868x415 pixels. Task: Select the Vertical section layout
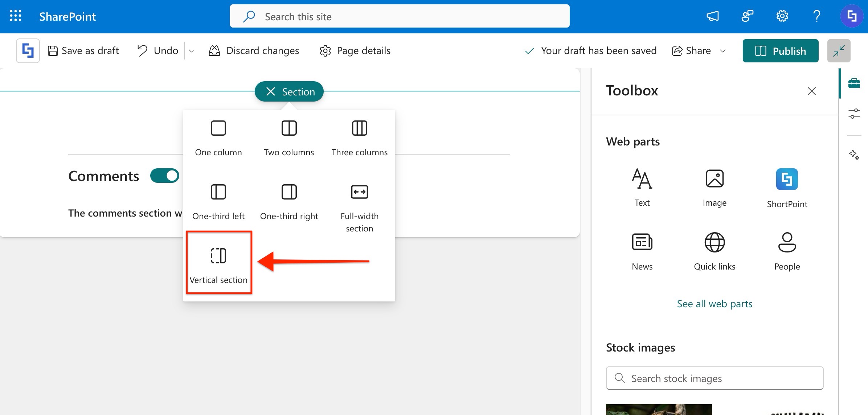point(218,263)
